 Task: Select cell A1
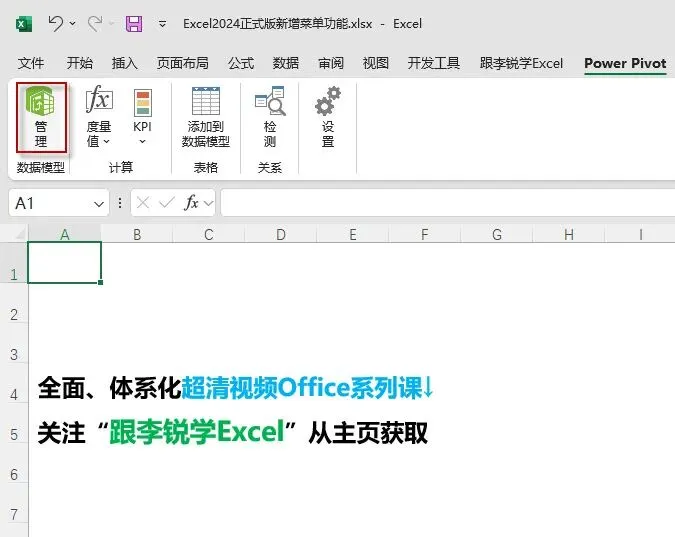tap(65, 263)
